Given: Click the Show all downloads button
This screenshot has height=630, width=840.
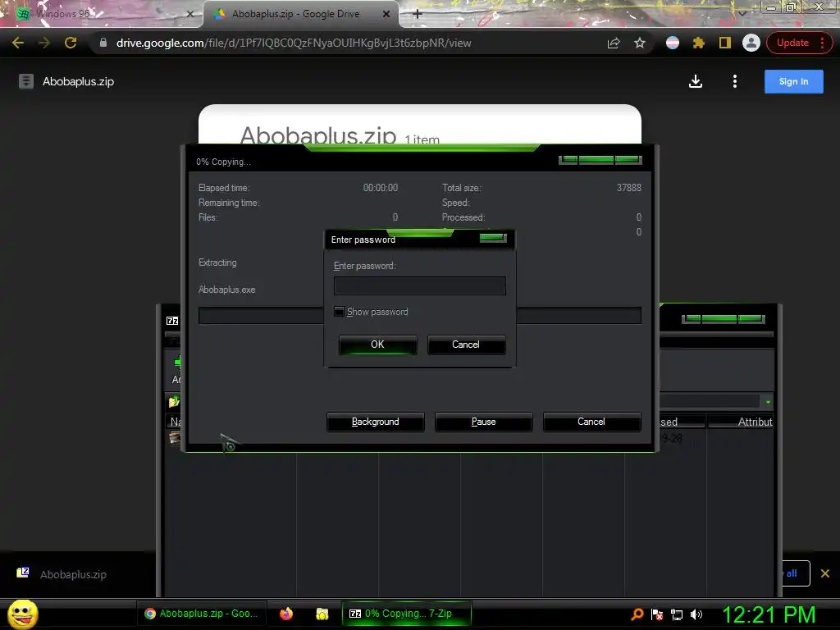Looking at the screenshot, I should (x=796, y=573).
